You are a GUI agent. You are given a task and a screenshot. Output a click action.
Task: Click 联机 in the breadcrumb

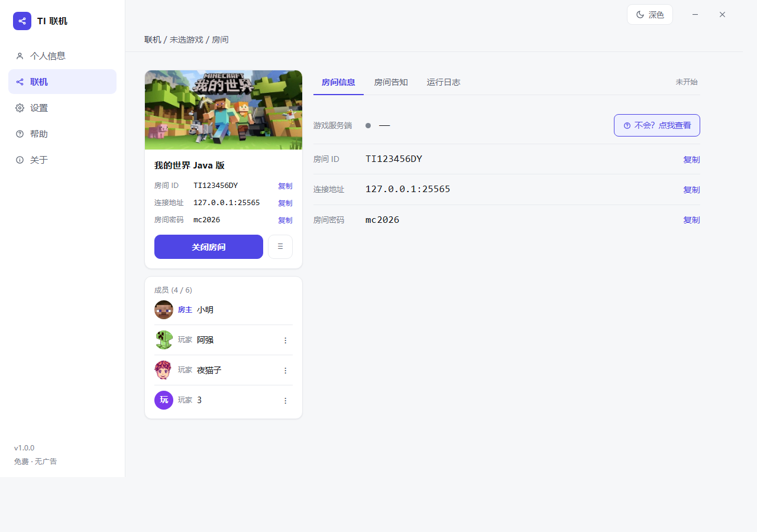[x=153, y=40]
